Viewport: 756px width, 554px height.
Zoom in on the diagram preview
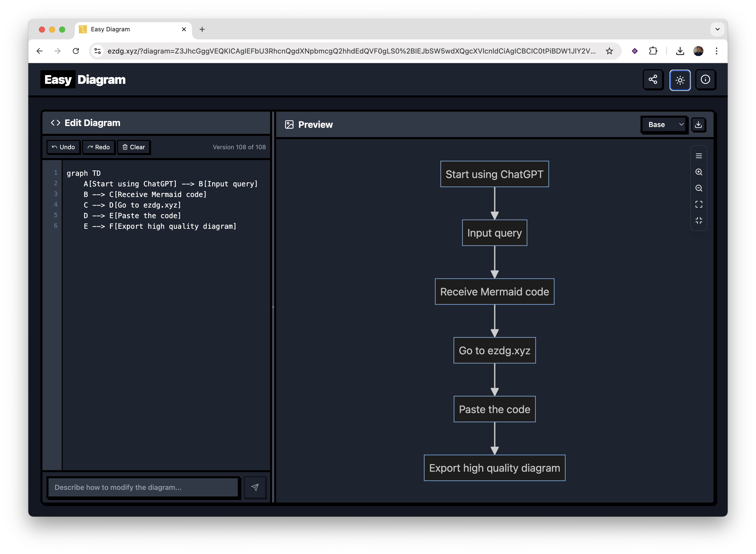click(699, 172)
